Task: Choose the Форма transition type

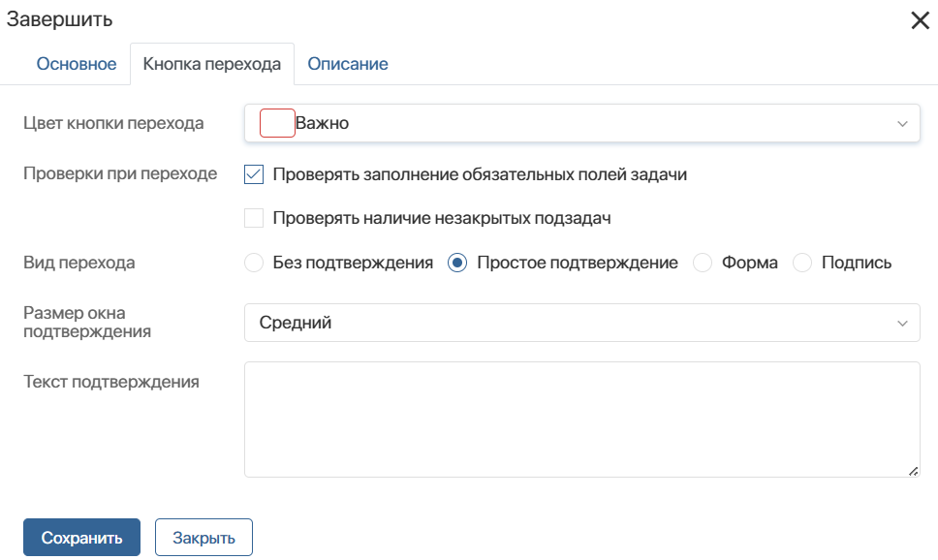Action: [x=703, y=263]
